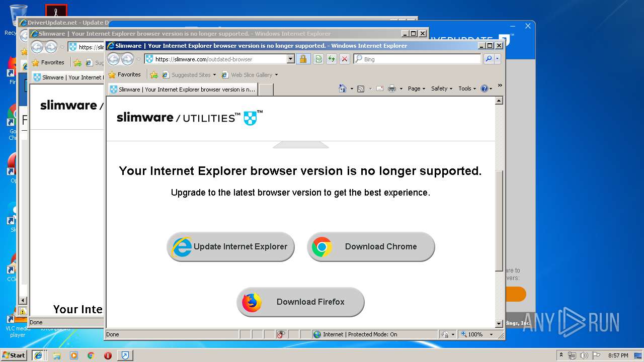
Task: Expand Web Slice Gallery dropdown
Action: pyautogui.click(x=276, y=75)
